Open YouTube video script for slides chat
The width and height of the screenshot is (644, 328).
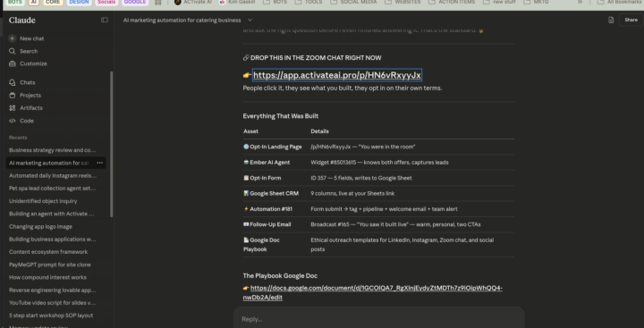point(53,303)
